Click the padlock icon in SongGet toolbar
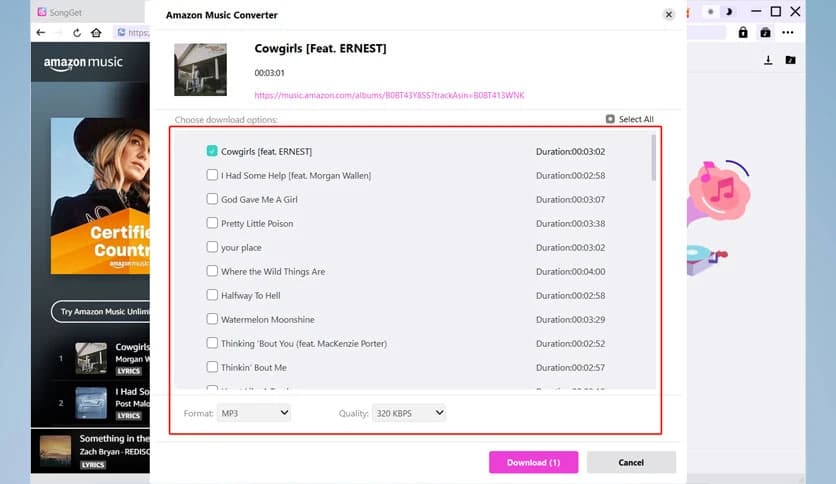This screenshot has width=836, height=484. tap(743, 33)
